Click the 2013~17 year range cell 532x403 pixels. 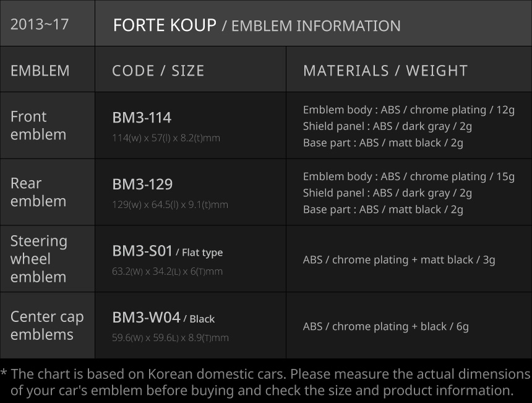[40, 25]
